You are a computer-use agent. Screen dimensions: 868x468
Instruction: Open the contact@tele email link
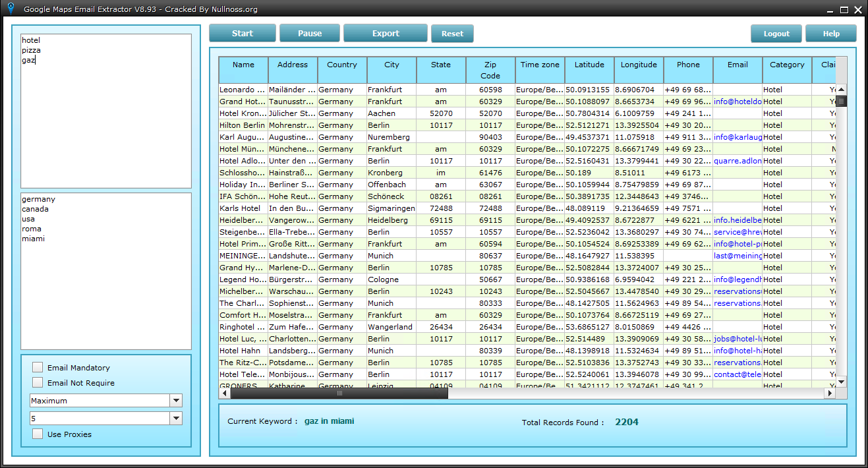738,374
